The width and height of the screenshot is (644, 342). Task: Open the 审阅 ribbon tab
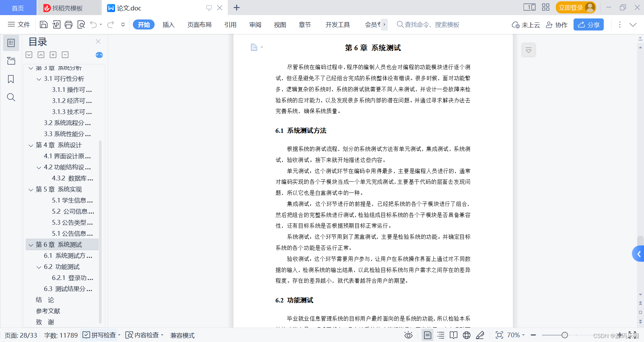[x=255, y=24]
